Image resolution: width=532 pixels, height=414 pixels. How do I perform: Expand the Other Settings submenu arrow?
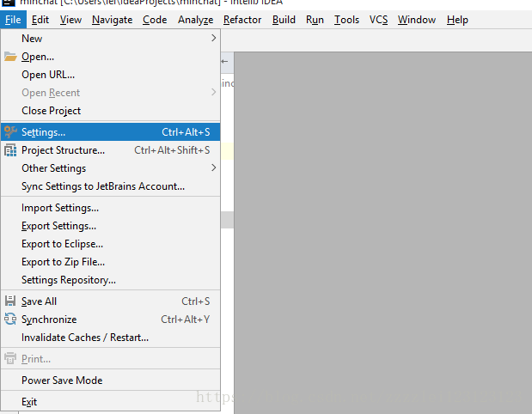(x=213, y=167)
